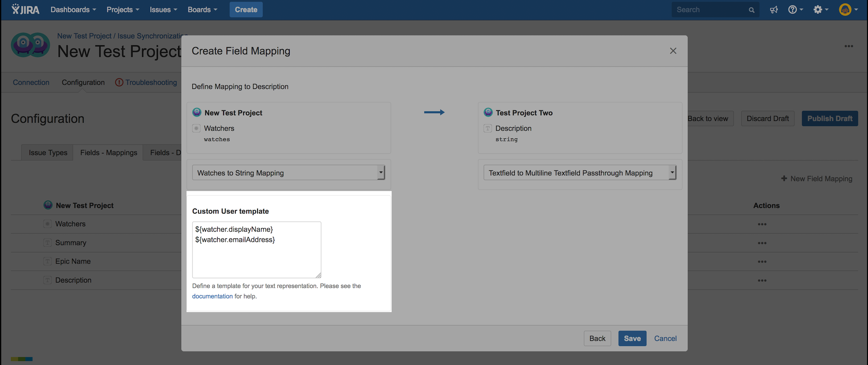Open the documentation link
Screen dimensions: 868x365
tap(212, 296)
